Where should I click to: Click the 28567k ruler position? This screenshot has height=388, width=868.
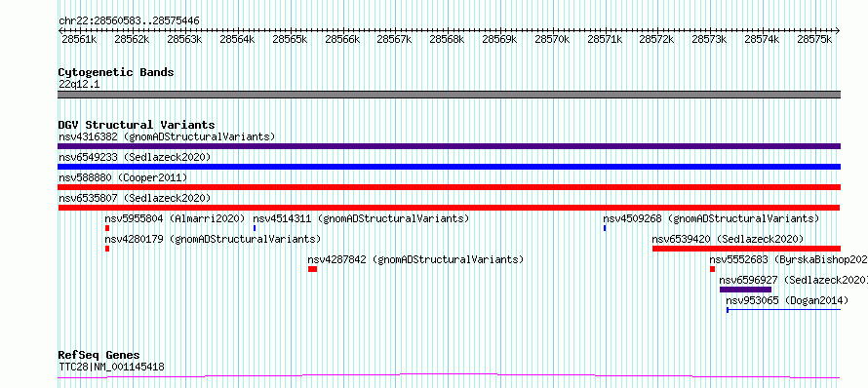[394, 40]
